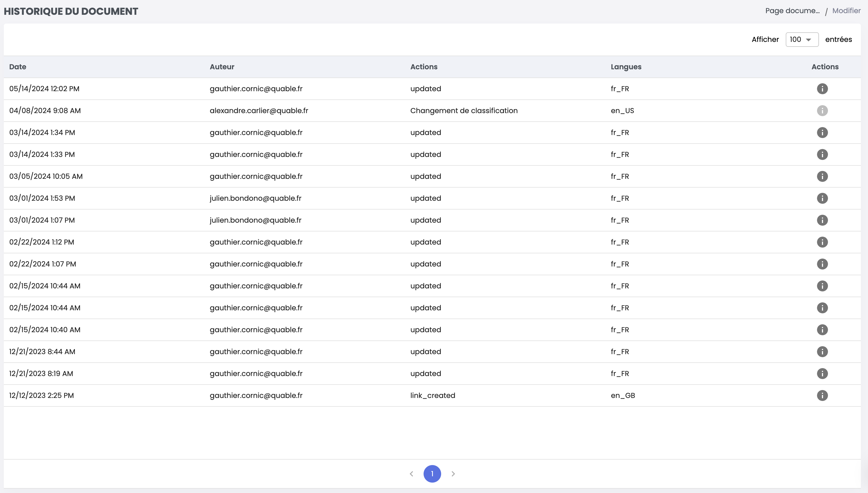Click info icon for 12/21/2023 8:19 AM row
The width and height of the screenshot is (868, 493).
click(x=822, y=374)
